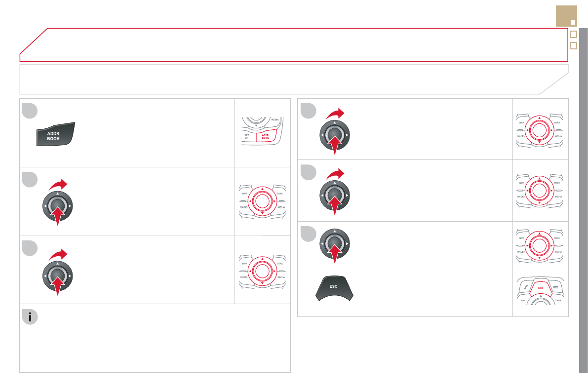
Task: Click grey step circle beside ADDR. BOOK key
Action: point(30,111)
